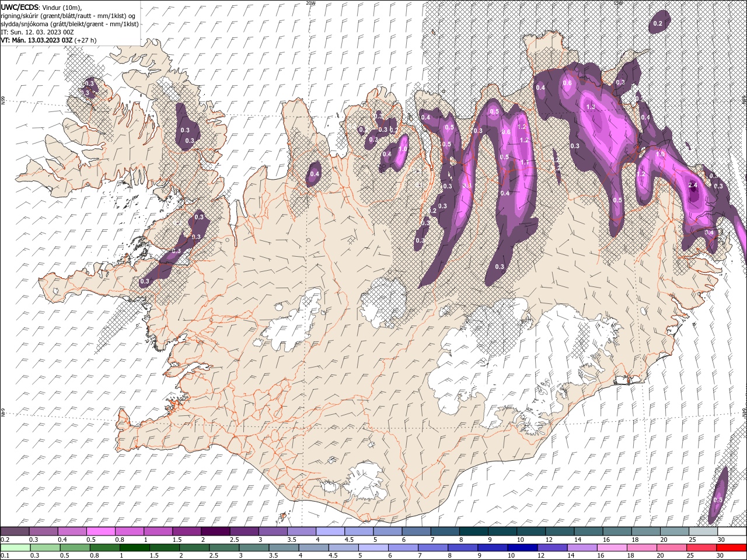747x560 pixels.
Task: Select upper scale swatch between 12 and 14
Action: [x=560, y=531]
